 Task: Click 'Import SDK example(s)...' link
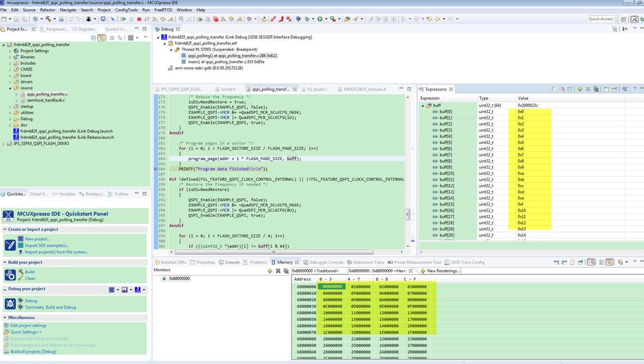(x=47, y=245)
